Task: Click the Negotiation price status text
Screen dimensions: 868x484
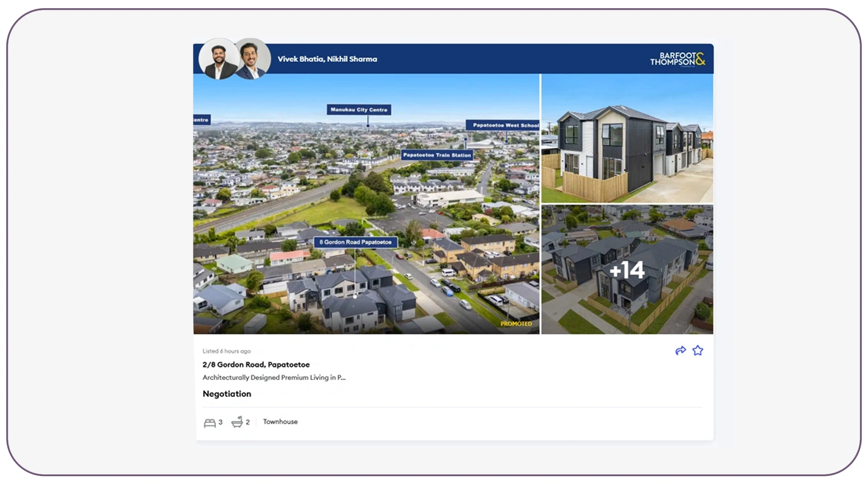Action: point(227,394)
